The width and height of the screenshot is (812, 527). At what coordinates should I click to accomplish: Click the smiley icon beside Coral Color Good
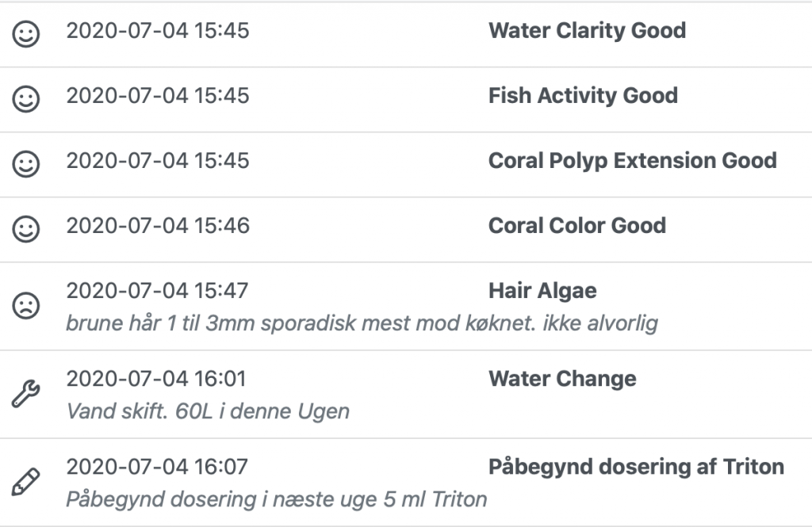(x=26, y=229)
